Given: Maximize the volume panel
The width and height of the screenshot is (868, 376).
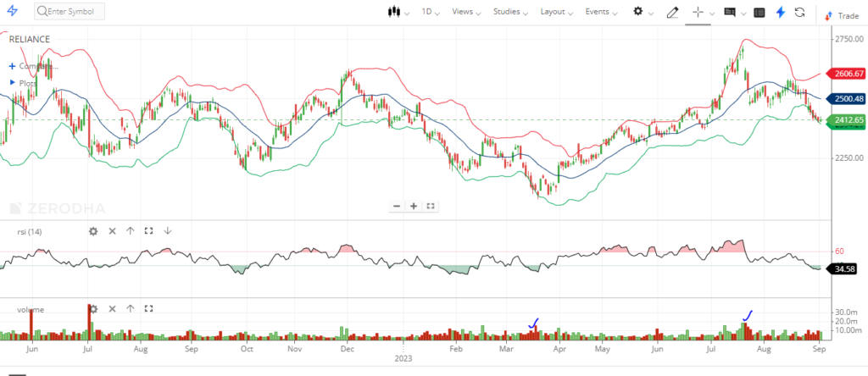Looking at the screenshot, I should pos(148,309).
